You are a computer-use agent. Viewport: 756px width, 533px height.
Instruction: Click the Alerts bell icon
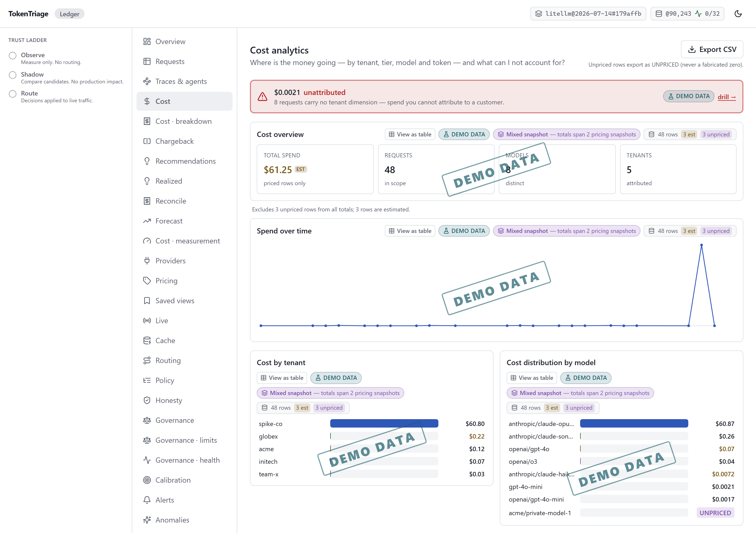pos(147,500)
